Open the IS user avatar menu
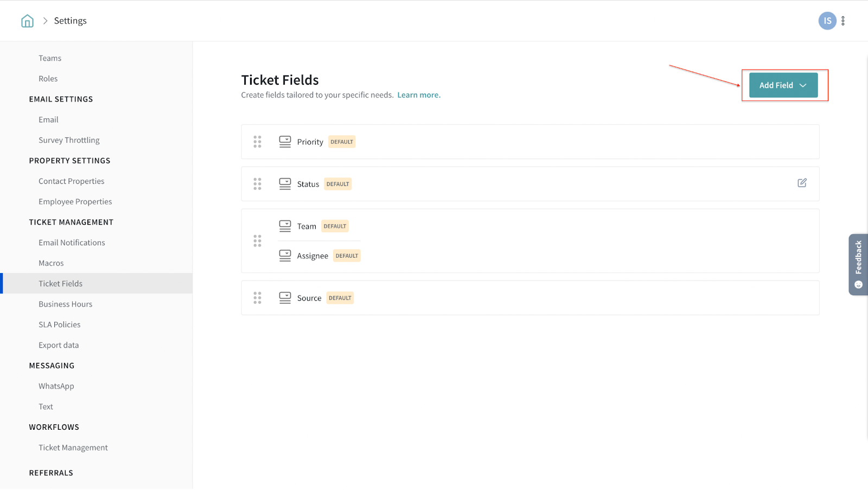The width and height of the screenshot is (868, 490). coord(827,21)
